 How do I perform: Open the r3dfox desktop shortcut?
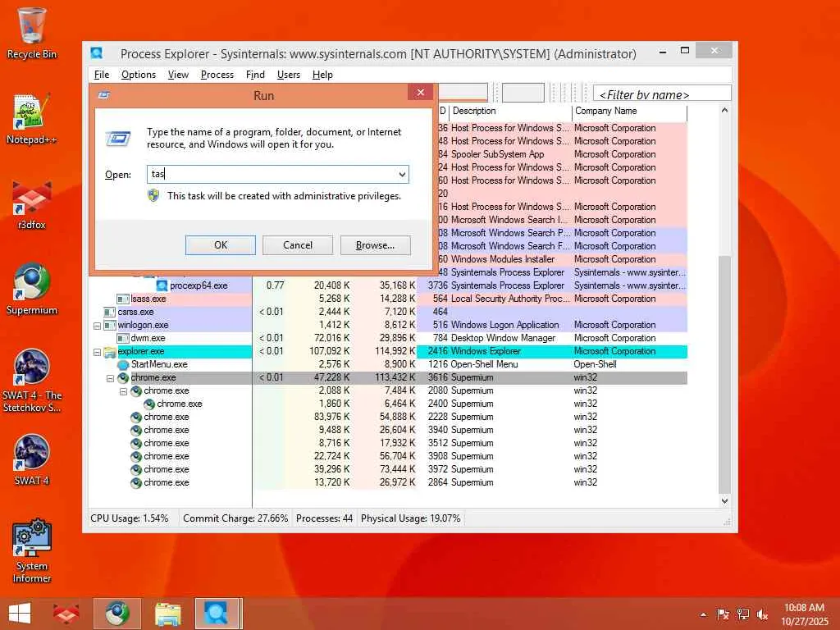point(32,204)
